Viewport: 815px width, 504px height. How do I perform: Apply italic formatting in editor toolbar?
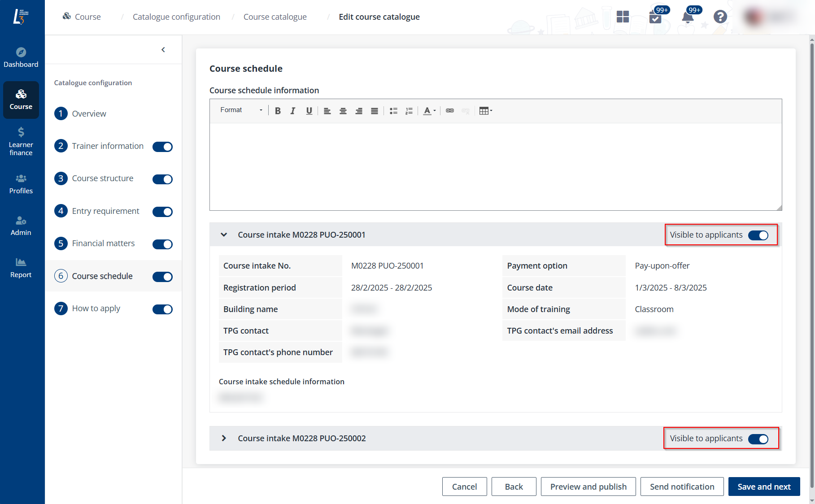[293, 111]
